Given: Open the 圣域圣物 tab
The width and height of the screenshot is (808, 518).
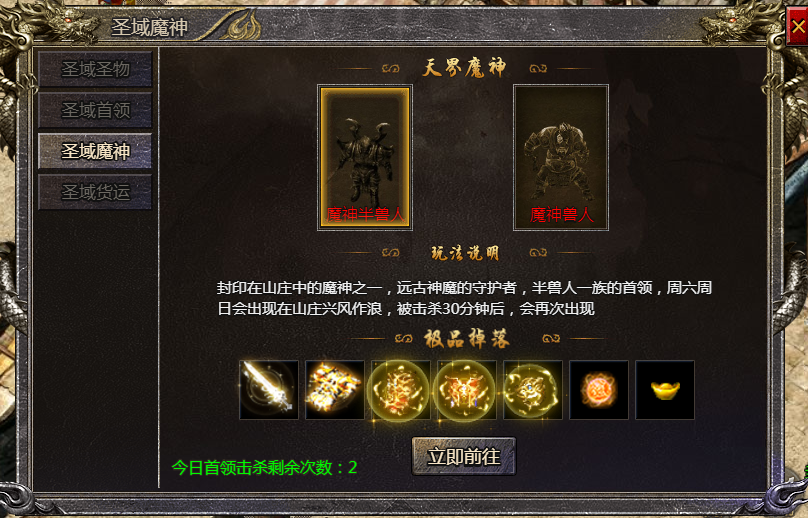Looking at the screenshot, I should pyautogui.click(x=95, y=69).
